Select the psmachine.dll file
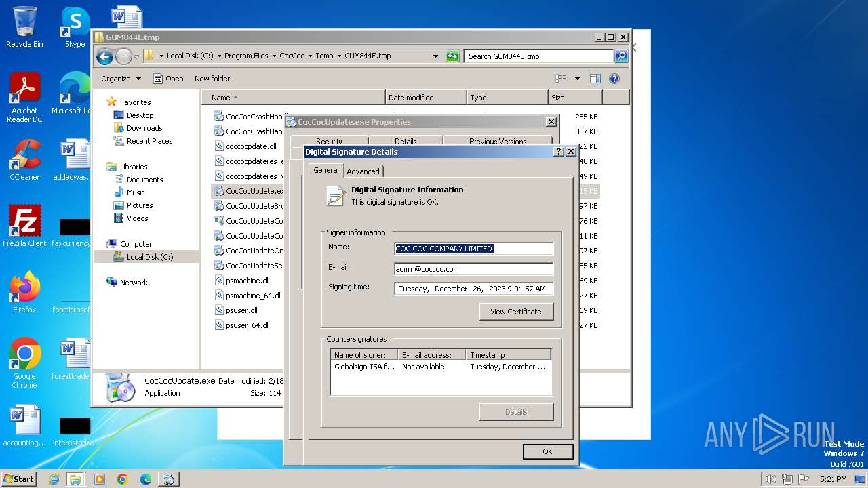The width and height of the screenshot is (868, 488). pyautogui.click(x=248, y=281)
